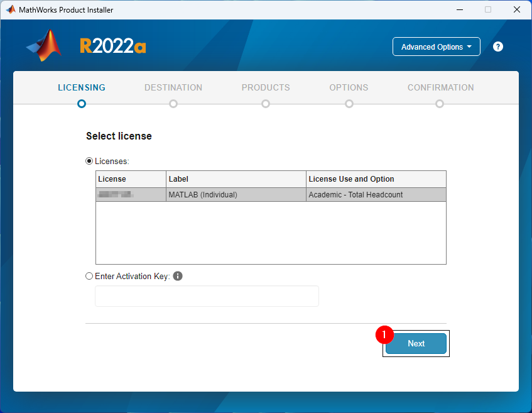Select the Licenses radio button
532x413 pixels.
pyautogui.click(x=89, y=161)
